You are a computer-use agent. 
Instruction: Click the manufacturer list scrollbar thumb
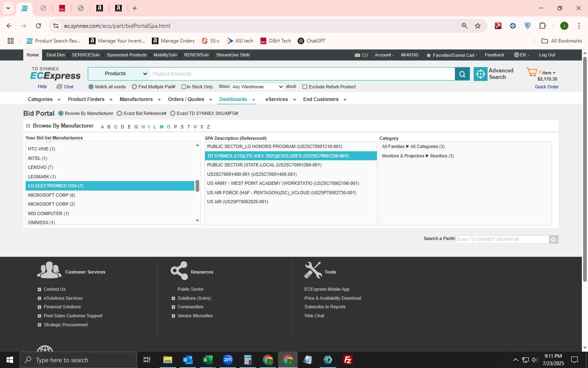(197, 186)
